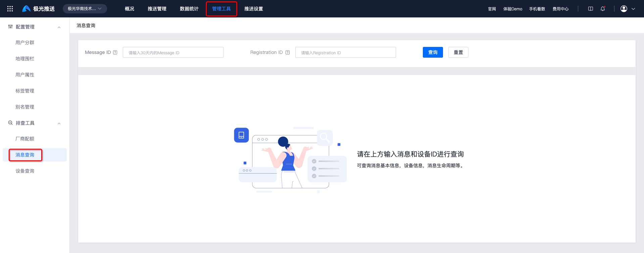Open 别名管理 in the sidebar
This screenshot has width=644, height=253.
[x=25, y=107]
